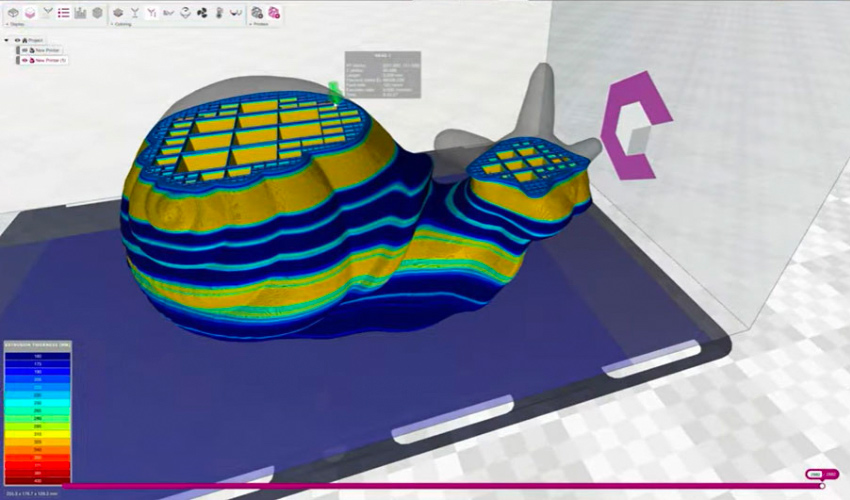The width and height of the screenshot is (850, 500).
Task: Select the gray shaded cube display icon
Action: 98,12
